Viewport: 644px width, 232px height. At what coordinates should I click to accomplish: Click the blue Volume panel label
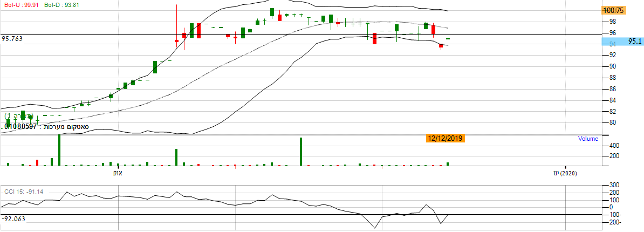(588, 139)
